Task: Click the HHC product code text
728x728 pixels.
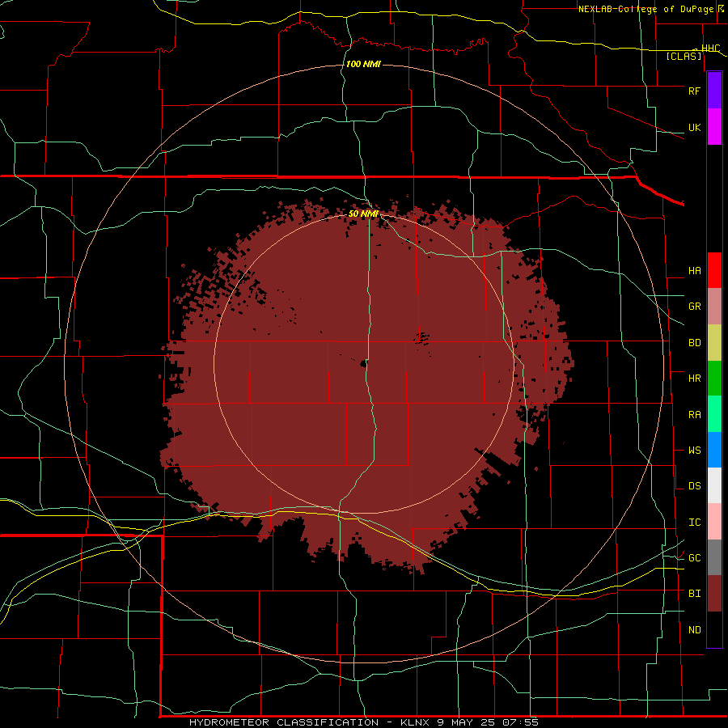Action: tap(711, 49)
